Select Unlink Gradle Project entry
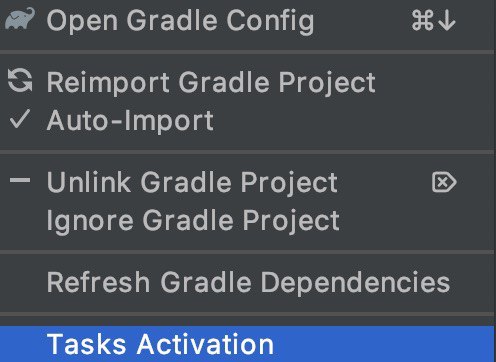The width and height of the screenshot is (496, 362). (x=247, y=182)
